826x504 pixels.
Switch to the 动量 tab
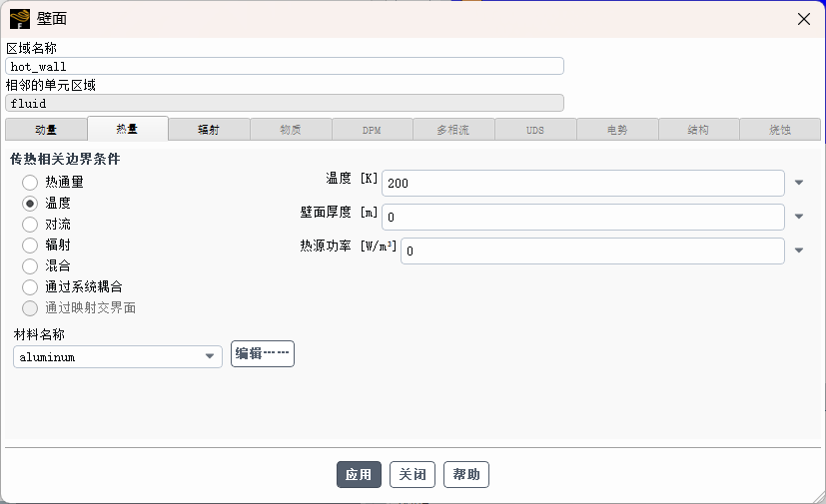click(x=46, y=130)
